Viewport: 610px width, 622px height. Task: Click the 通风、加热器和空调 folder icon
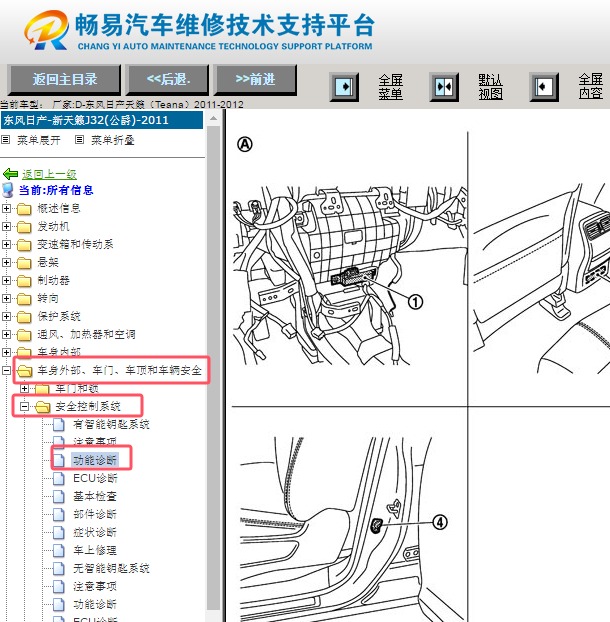[x=24, y=335]
